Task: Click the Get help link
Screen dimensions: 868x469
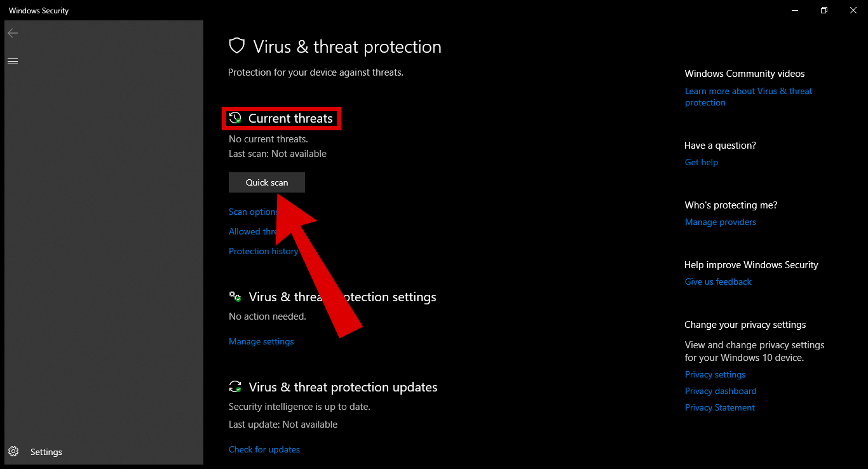Action: [x=702, y=163]
